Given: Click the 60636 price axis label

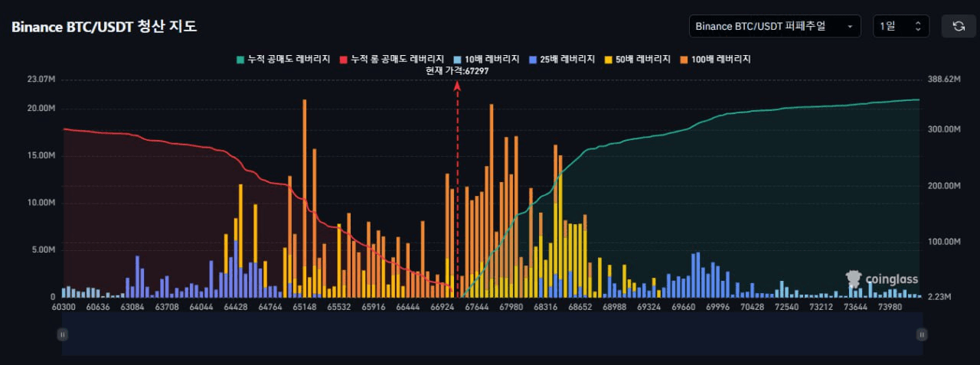Looking at the screenshot, I should tap(98, 307).
